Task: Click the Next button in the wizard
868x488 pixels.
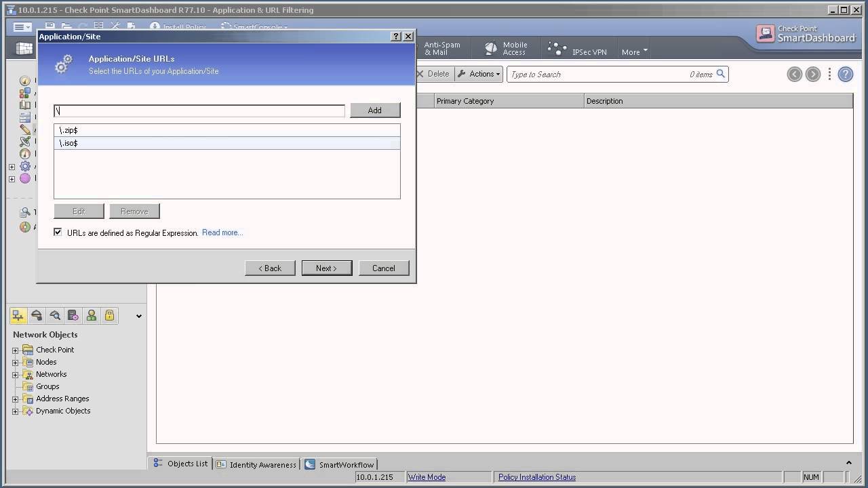Action: coord(326,268)
